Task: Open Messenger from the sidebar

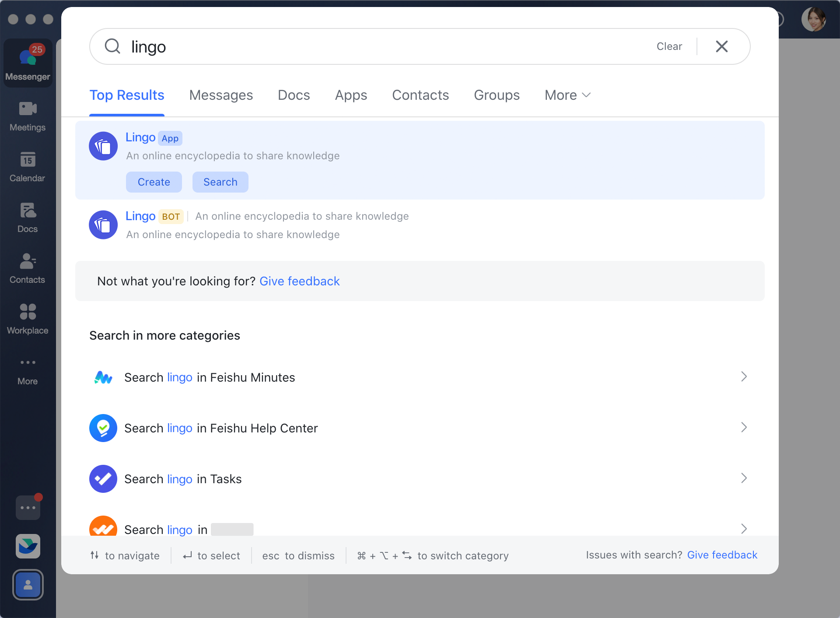Action: click(x=28, y=61)
